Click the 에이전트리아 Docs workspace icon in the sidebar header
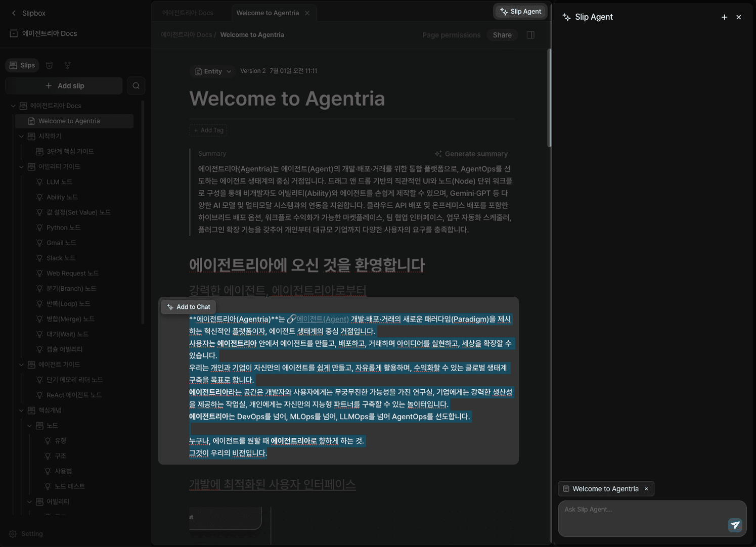The height and width of the screenshot is (547, 756). coord(14,33)
